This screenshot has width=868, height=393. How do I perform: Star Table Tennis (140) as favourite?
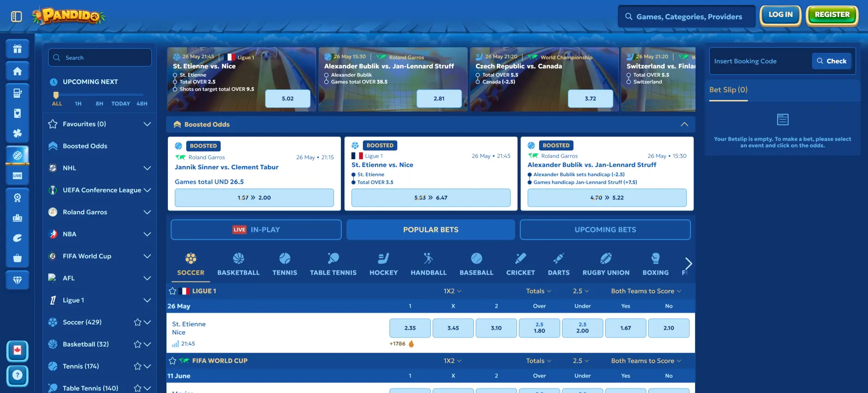[x=137, y=388]
